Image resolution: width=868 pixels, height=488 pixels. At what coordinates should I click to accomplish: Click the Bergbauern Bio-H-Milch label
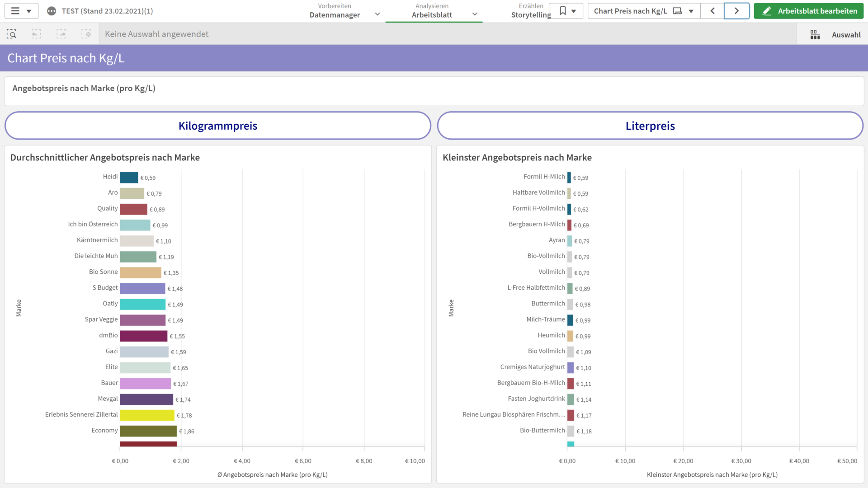point(531,383)
